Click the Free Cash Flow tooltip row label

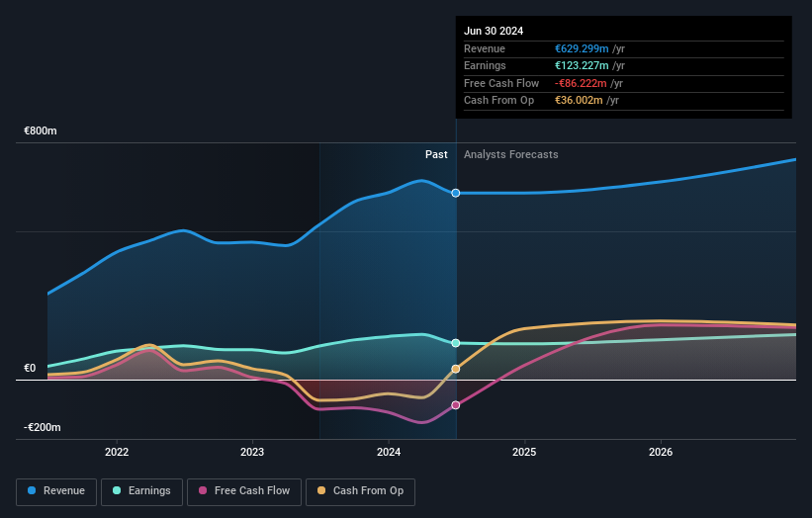coord(501,83)
